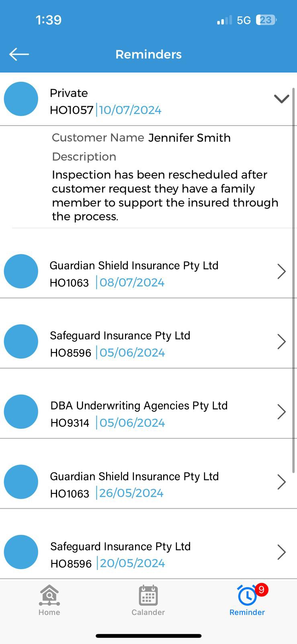Tap the battery indicator in the status bar
The width and height of the screenshot is (297, 644).
[266, 20]
